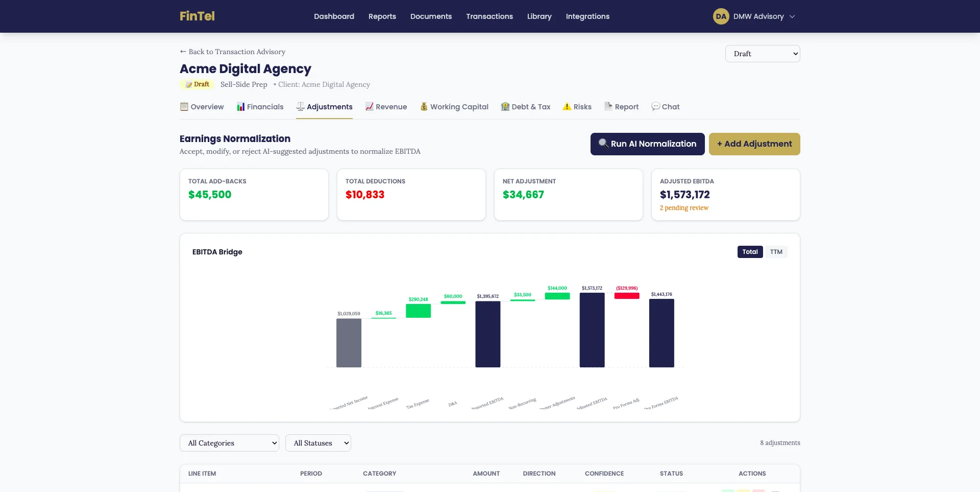Viewport: 980px width, 492px height.
Task: Click the Financials bar chart icon
Action: tap(240, 107)
